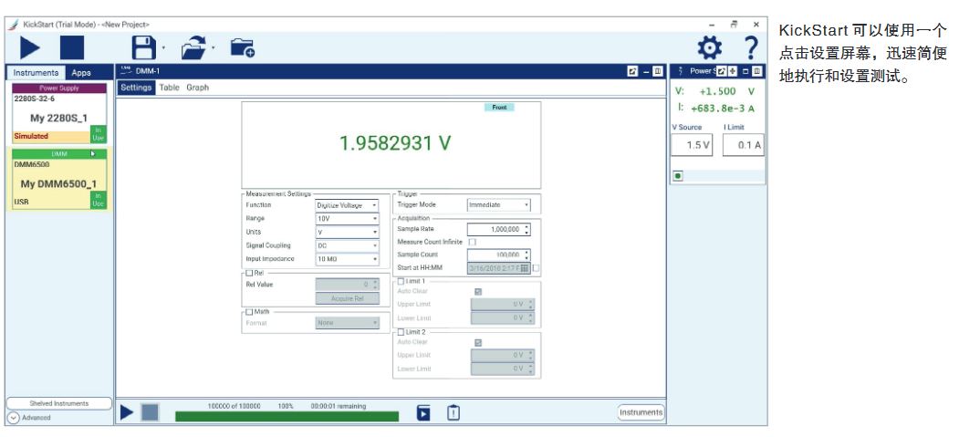Image resolution: width=980 pixels, height=437 pixels.
Task: Expand the Trigger Mode dropdown
Action: tap(498, 205)
